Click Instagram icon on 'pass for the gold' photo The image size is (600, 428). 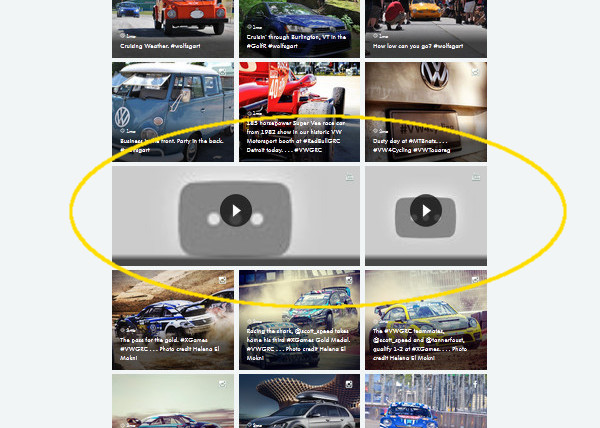224,281
